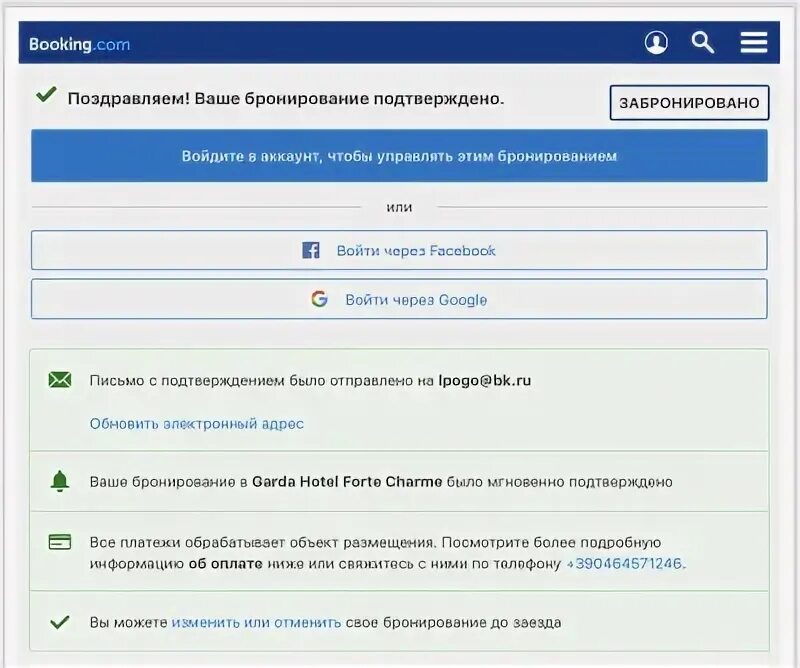The width and height of the screenshot is (800, 668).
Task: Click the ЗАБРОНИРОВАНО button
Action: (689, 103)
